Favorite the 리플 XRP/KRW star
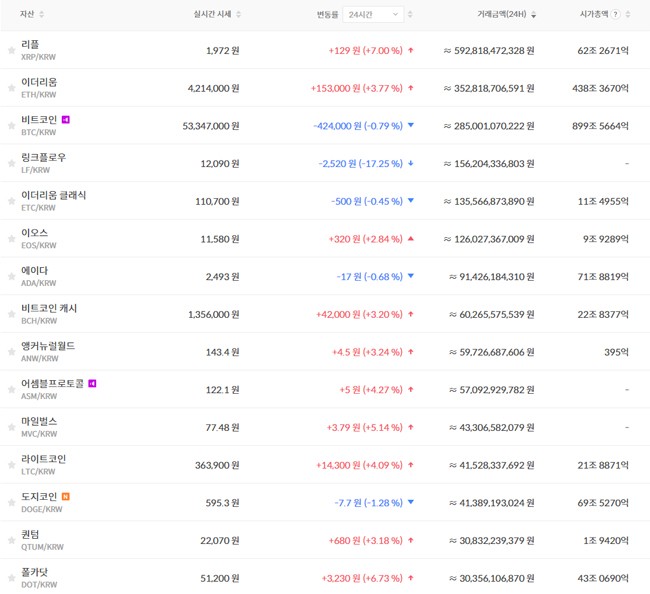 tap(12, 51)
